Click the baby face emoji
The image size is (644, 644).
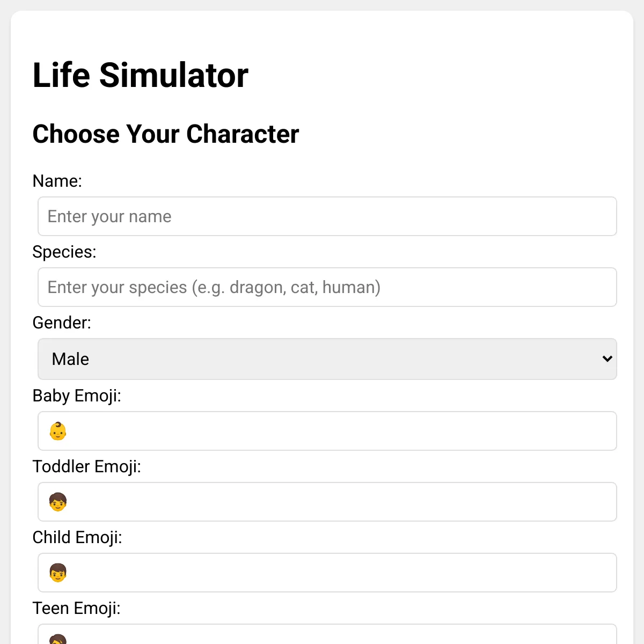[x=58, y=431]
